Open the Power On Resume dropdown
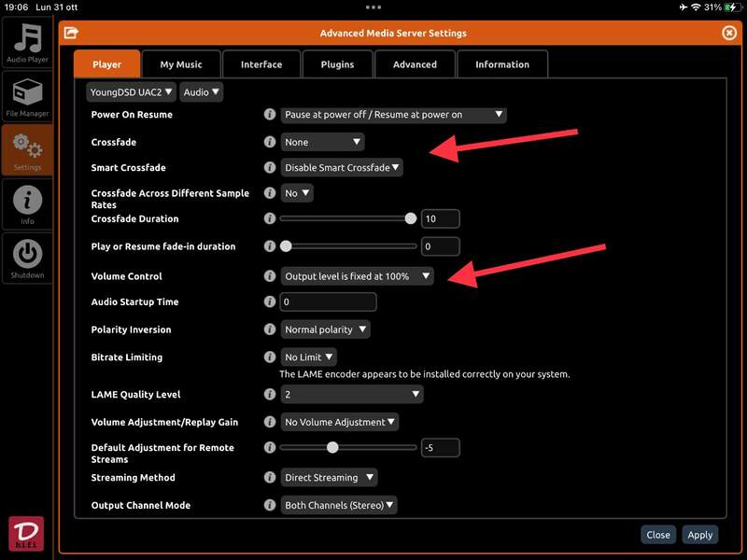 point(394,115)
